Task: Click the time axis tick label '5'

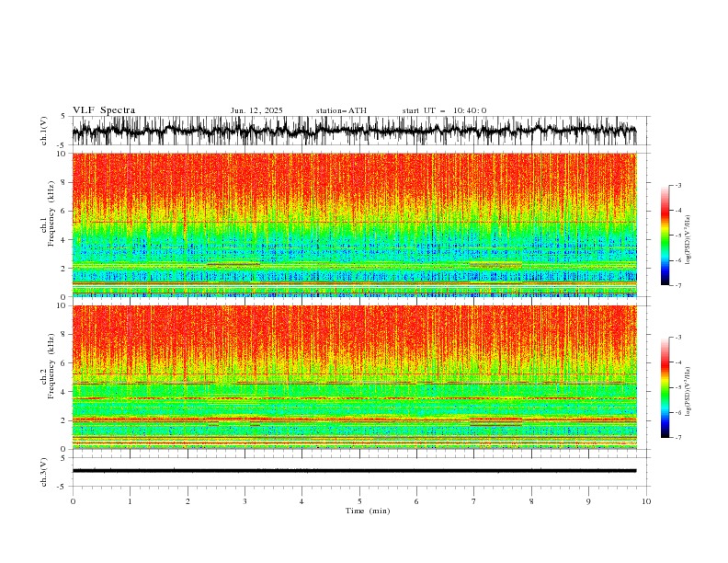Action: coord(359,501)
